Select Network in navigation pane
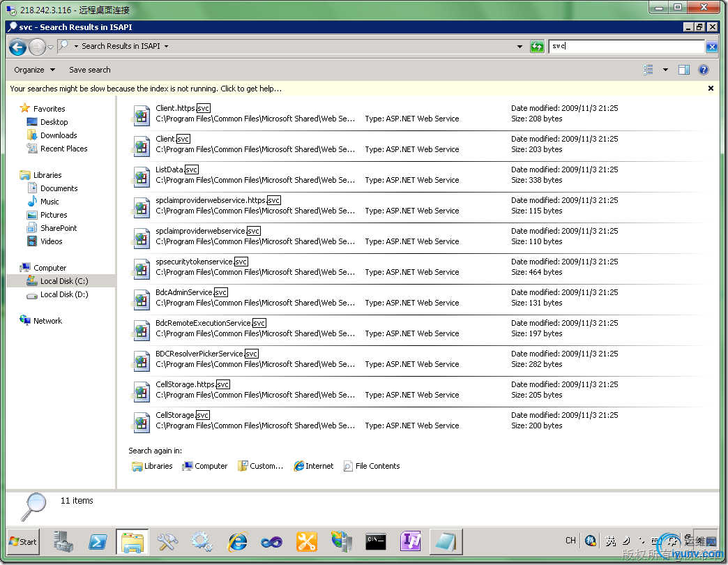 (x=41, y=321)
